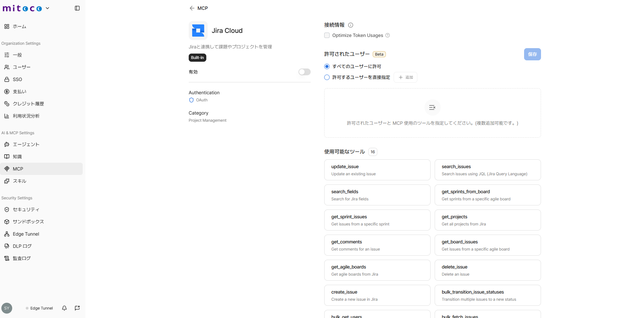Click the book icon next to 知識
This screenshot has height=318, width=644.
point(7,157)
